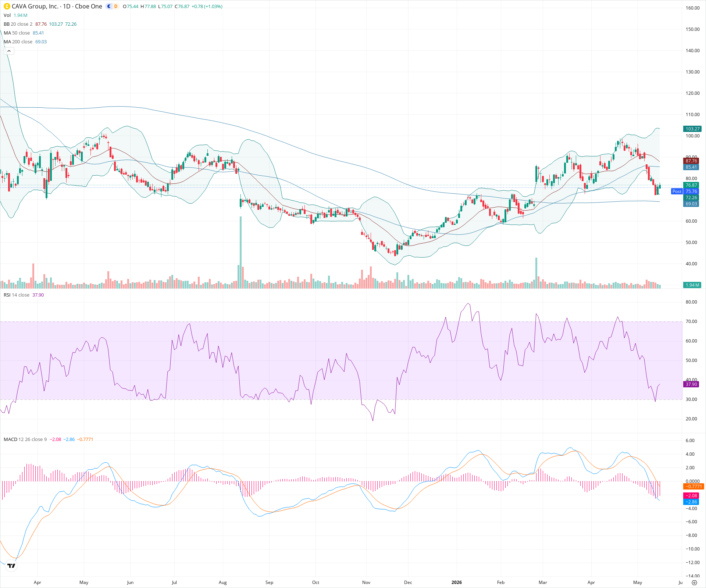Click the Aug label on time axis
The image size is (706, 588).
(x=223, y=582)
